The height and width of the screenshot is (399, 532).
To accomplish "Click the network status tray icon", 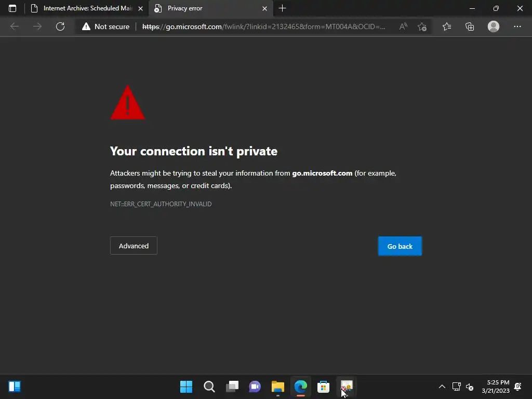I will click(x=456, y=387).
